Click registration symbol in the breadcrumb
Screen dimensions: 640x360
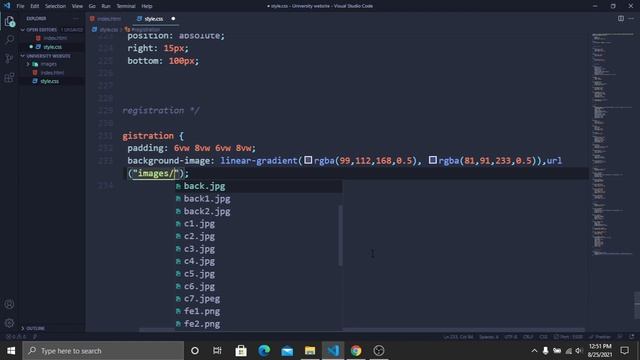(142, 30)
